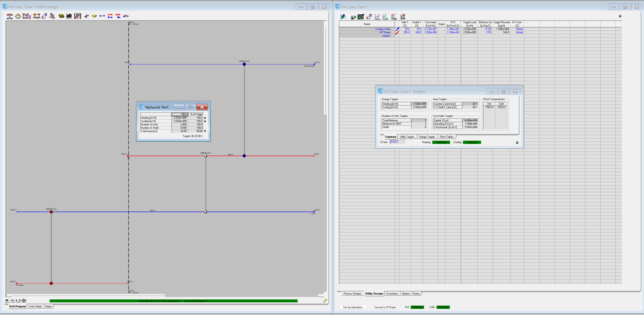This screenshot has width=644, height=315.
Task: Click the small picture-window icon in Case 1 toolbar
Action: click(353, 17)
